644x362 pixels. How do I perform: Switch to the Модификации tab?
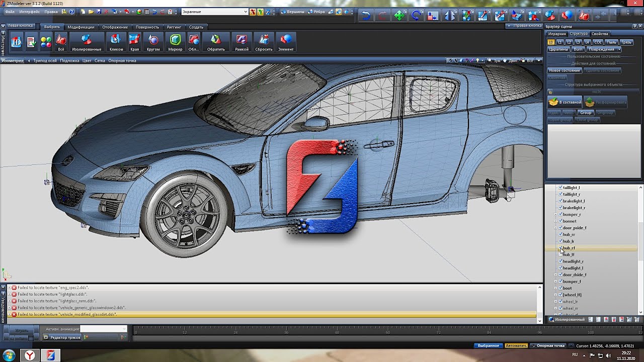[x=80, y=27]
